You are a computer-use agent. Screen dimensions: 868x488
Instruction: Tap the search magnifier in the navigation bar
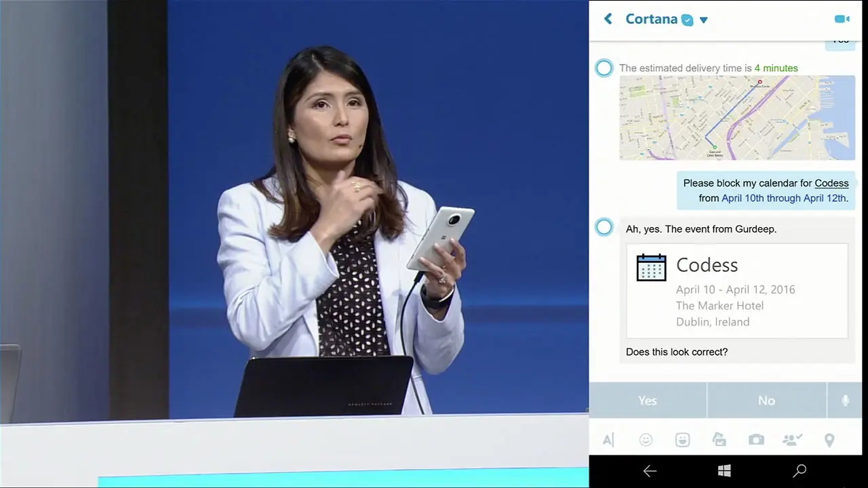pyautogui.click(x=800, y=471)
